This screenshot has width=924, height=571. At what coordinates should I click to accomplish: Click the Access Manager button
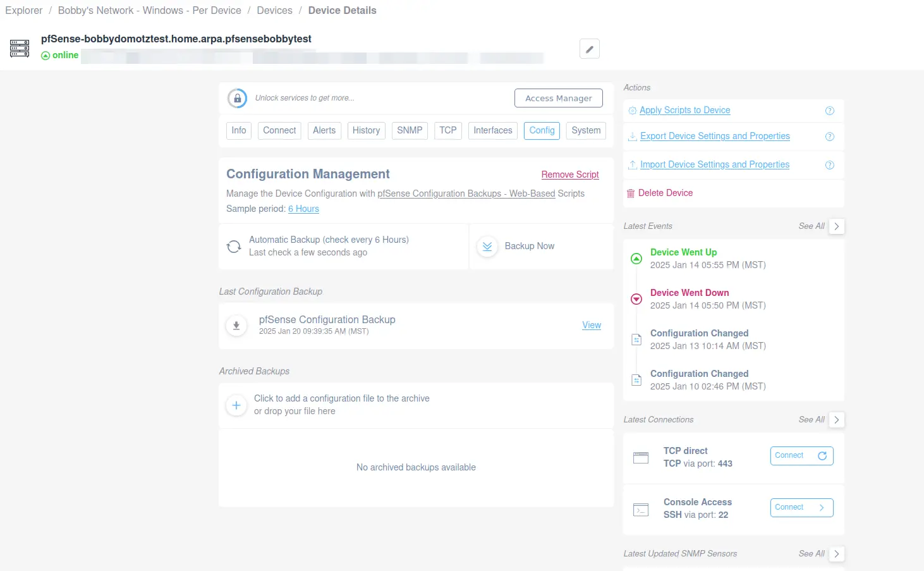559,98
